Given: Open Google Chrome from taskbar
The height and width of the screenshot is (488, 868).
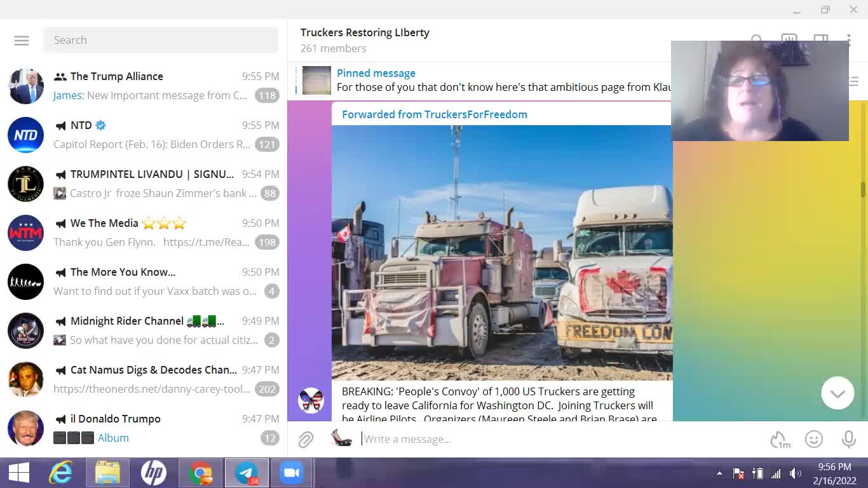Looking at the screenshot, I should (201, 473).
